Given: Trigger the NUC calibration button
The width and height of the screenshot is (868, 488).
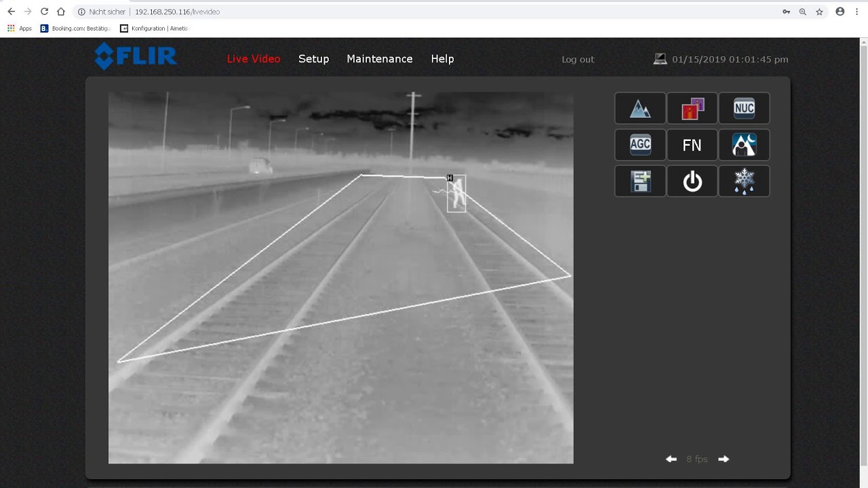Looking at the screenshot, I should click(x=744, y=108).
